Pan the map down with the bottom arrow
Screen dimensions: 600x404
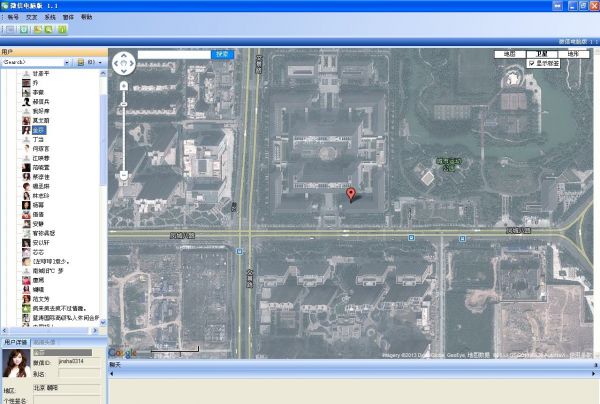point(124,71)
